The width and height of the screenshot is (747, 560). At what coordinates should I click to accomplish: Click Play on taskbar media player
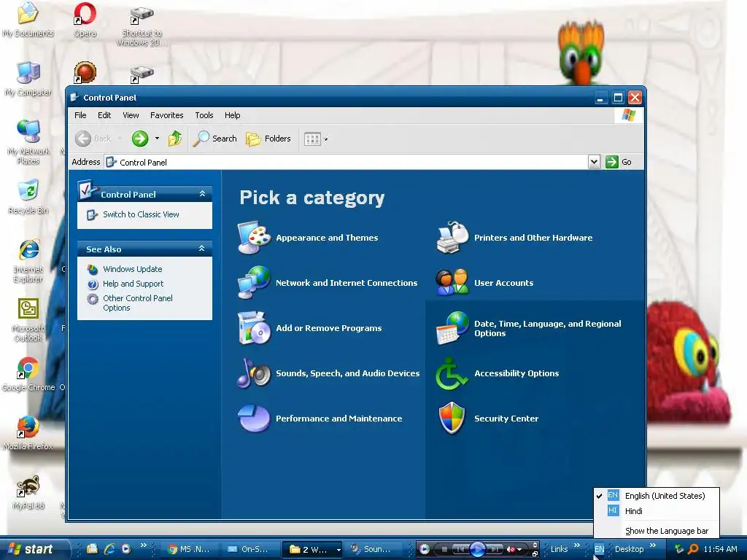[477, 549]
